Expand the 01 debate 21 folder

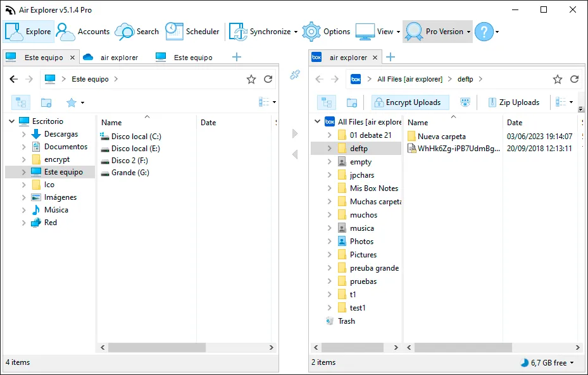(330, 135)
